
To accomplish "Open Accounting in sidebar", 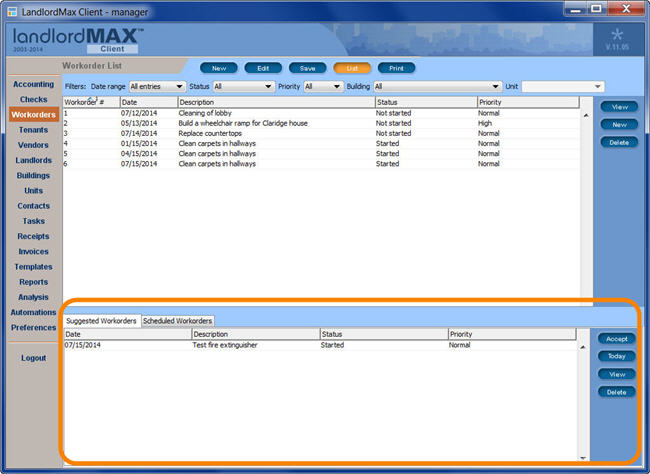I will [x=34, y=84].
